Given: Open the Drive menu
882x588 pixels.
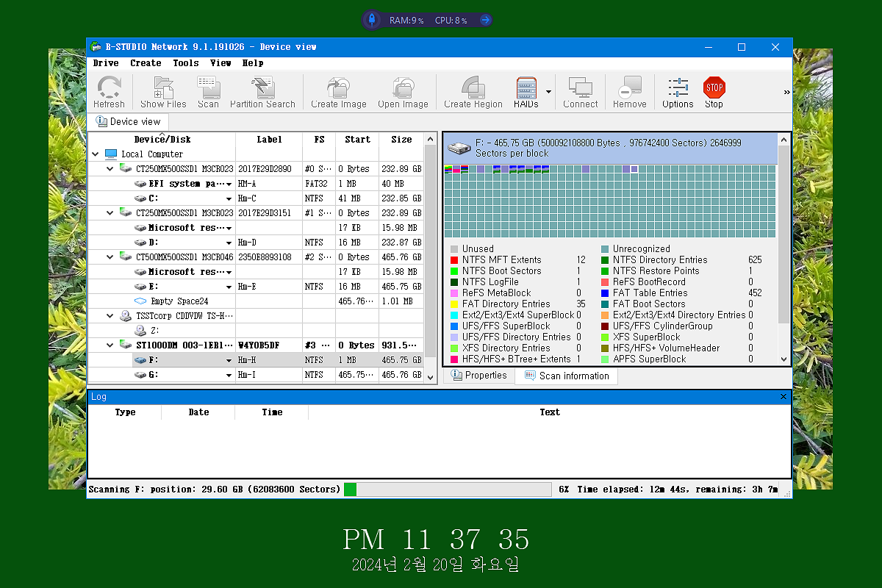Looking at the screenshot, I should pyautogui.click(x=106, y=63).
